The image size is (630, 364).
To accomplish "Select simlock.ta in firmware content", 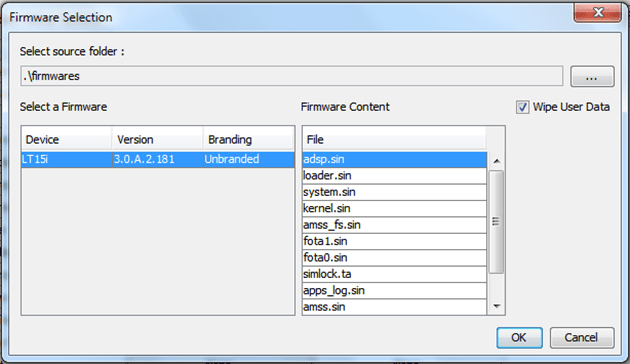I will (x=395, y=274).
